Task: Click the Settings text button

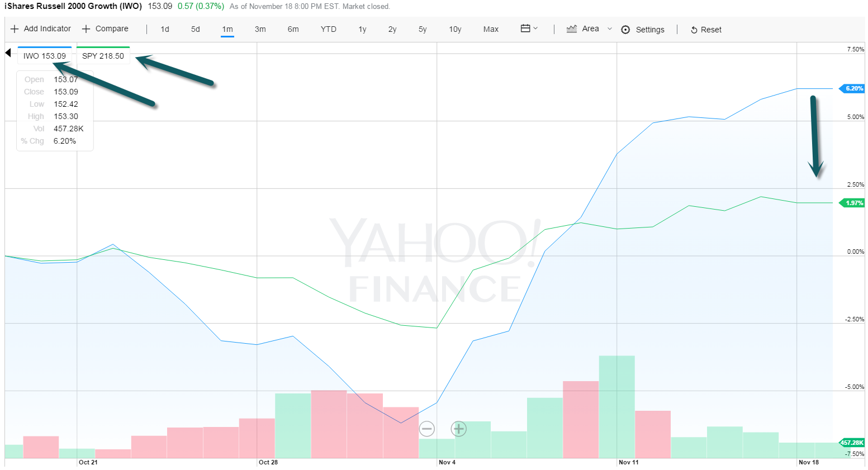Action: tap(650, 30)
